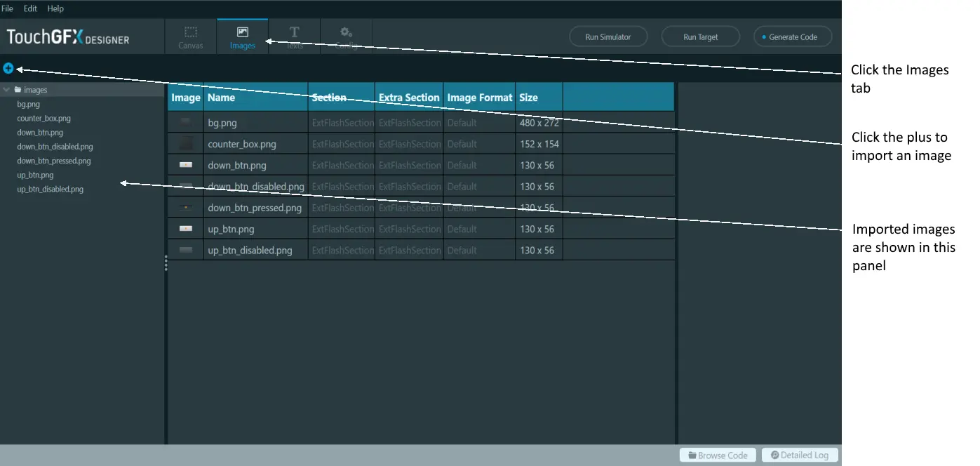Open the Canvas tab icon
Viewport: 980px width, 466px height.
tap(191, 32)
